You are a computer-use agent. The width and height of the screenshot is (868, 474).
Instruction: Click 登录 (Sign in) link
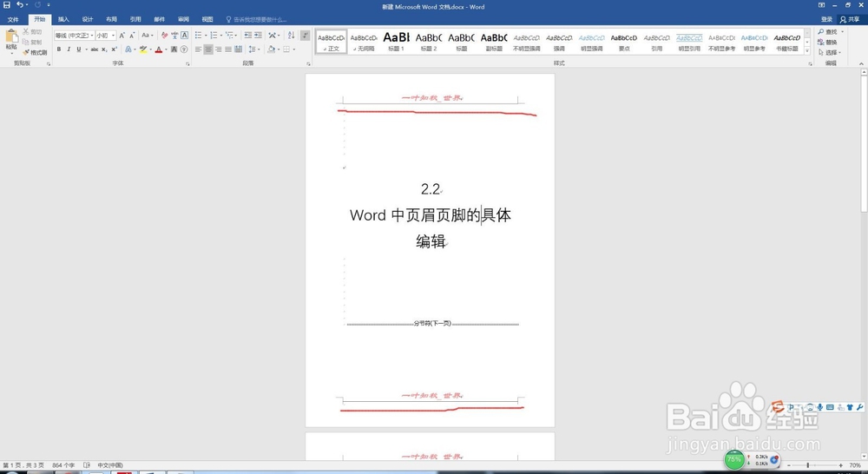pyautogui.click(x=826, y=19)
